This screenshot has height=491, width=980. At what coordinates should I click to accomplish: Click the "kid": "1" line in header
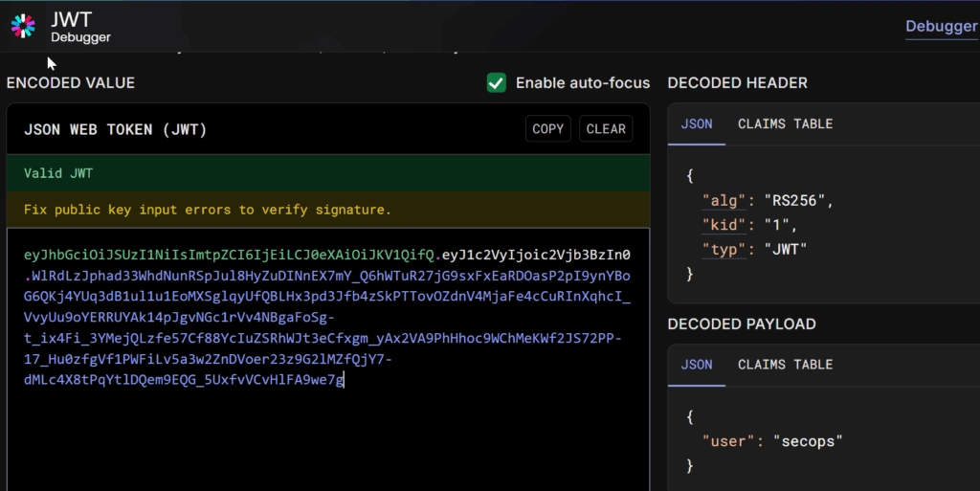pos(751,225)
